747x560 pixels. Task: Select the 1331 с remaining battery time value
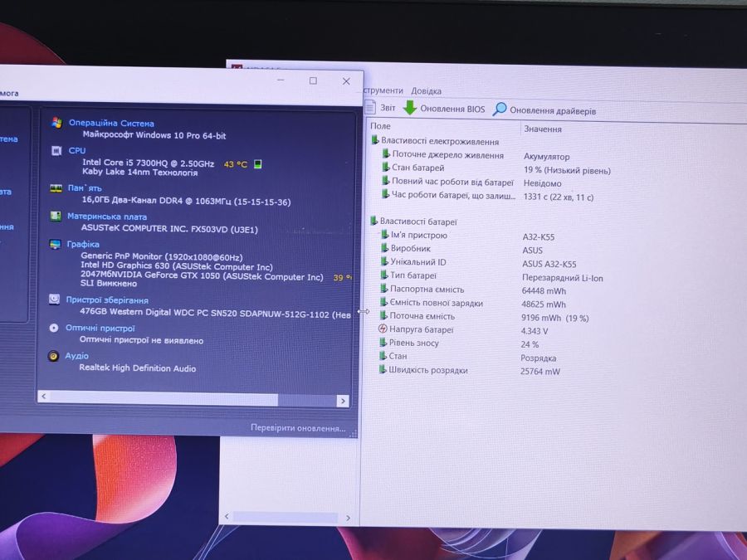coord(559,197)
